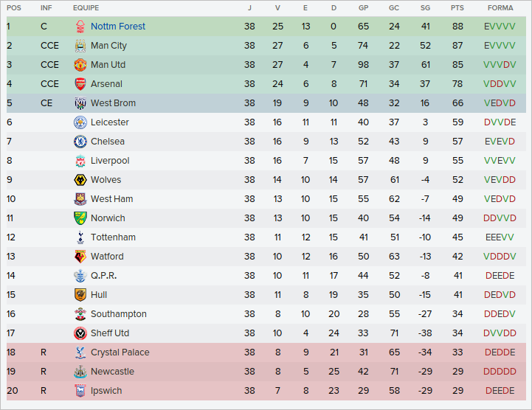Screen dimensions: 532x410
Task: Open the Nottm Forest team link
Action: pos(117,27)
